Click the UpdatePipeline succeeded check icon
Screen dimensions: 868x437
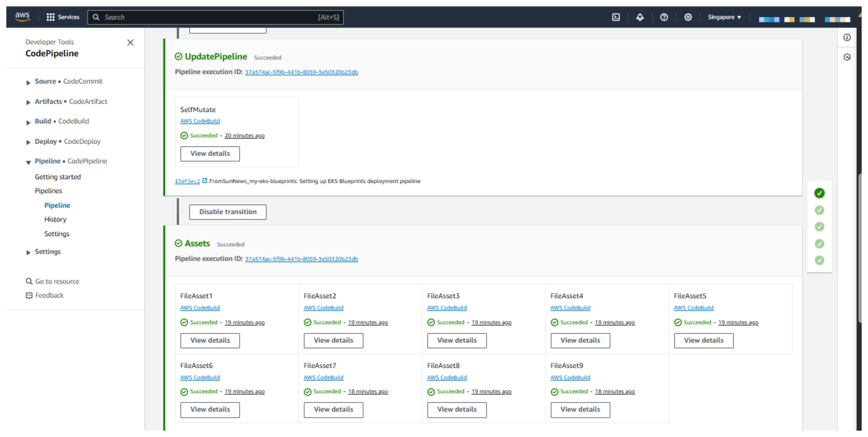click(x=178, y=57)
